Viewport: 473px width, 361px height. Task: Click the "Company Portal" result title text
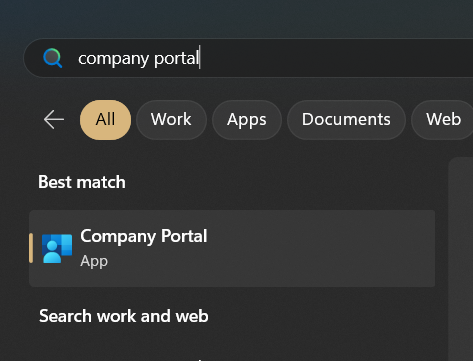tap(144, 237)
